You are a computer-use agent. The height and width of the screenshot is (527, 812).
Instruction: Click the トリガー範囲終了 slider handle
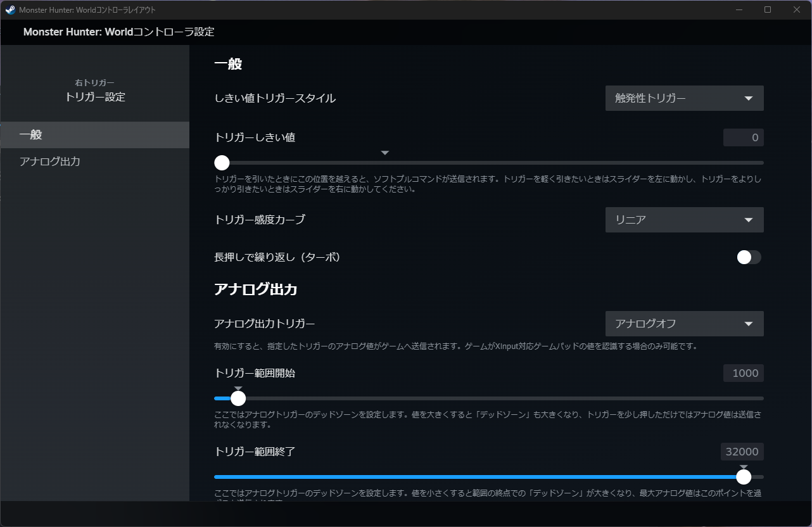coord(744,477)
